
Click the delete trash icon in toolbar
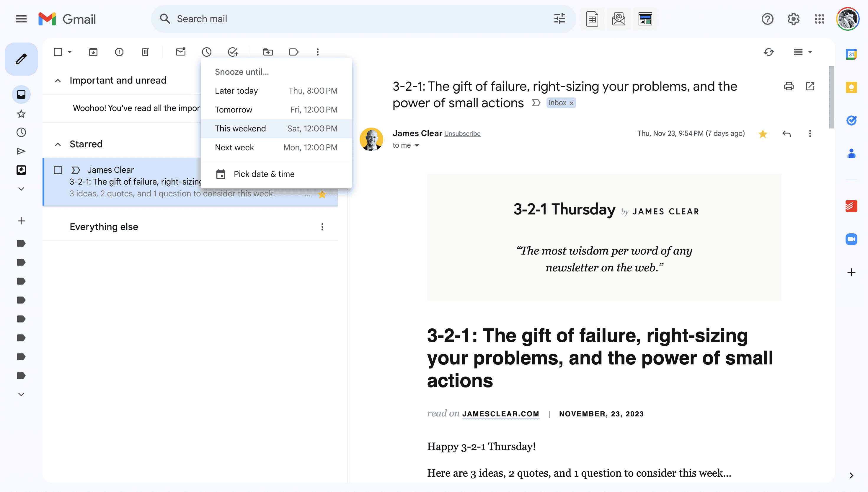tap(145, 52)
